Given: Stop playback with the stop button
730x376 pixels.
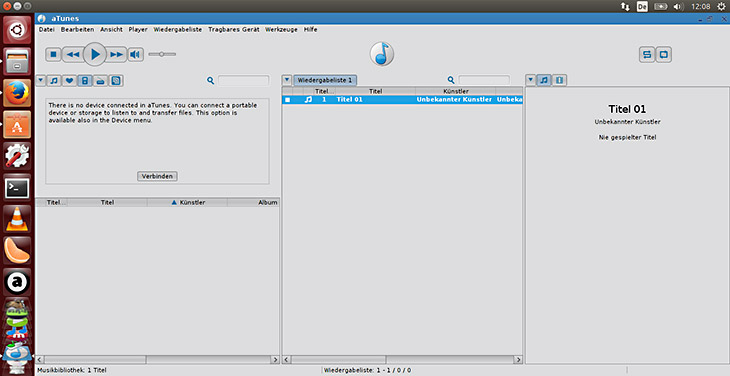Looking at the screenshot, I should [x=53, y=54].
